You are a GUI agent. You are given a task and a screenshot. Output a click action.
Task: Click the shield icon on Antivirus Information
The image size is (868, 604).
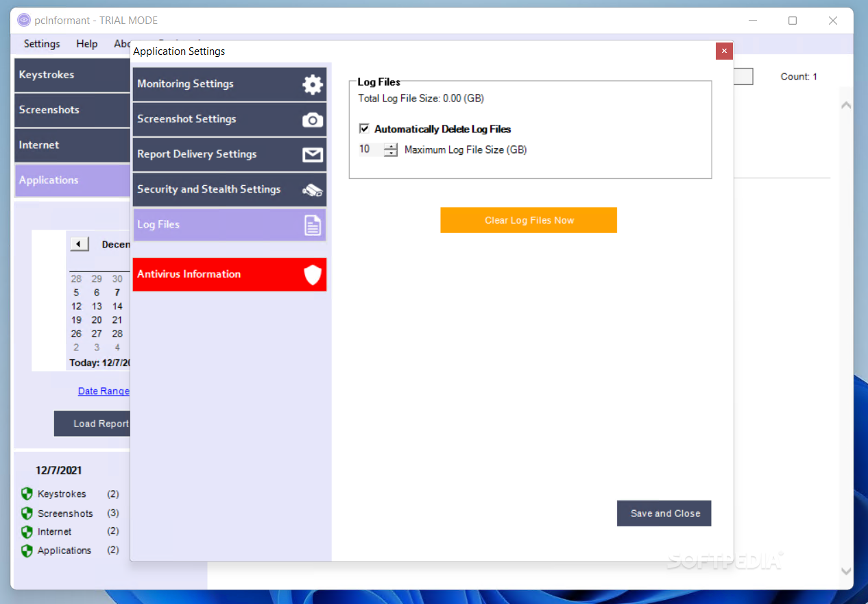(x=313, y=275)
